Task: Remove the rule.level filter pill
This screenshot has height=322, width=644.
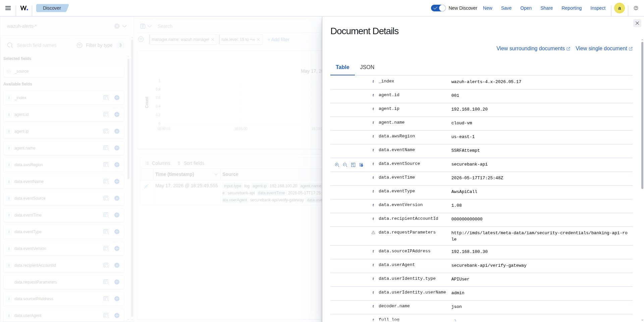Action: tap(258, 40)
